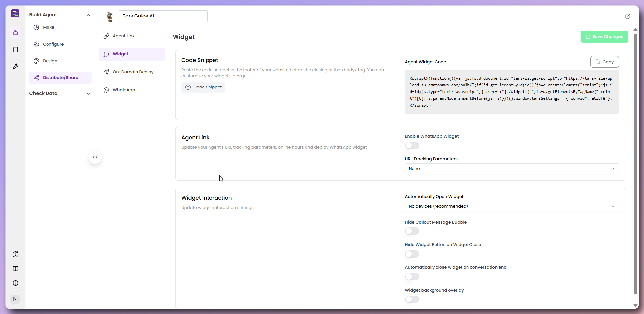Toggle Widget background overlay switch
Viewport: 644px width, 314px height.
(412, 299)
